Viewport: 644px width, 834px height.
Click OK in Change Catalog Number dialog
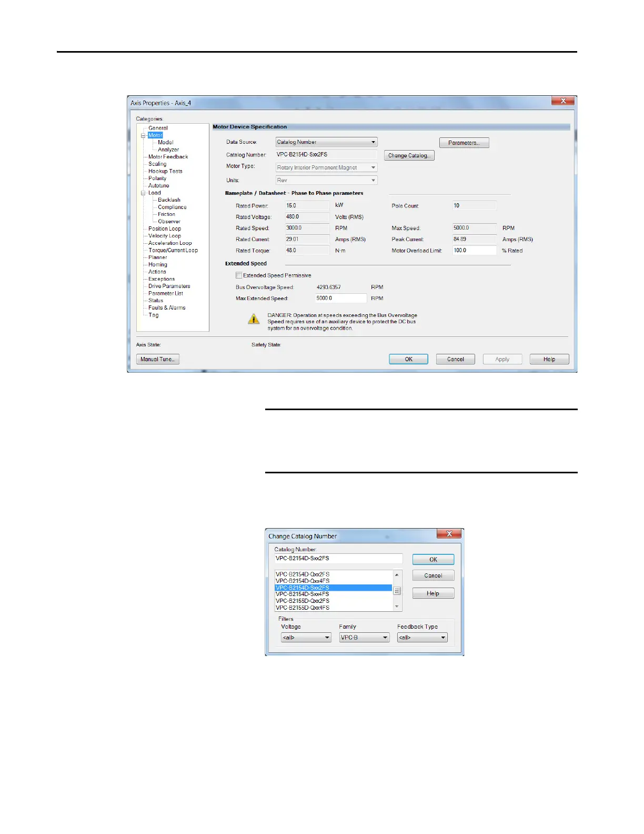pyautogui.click(x=433, y=560)
